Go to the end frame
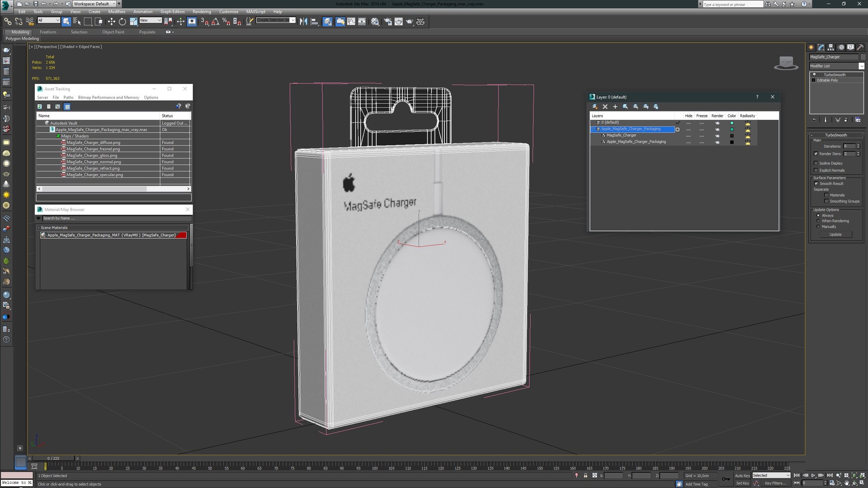 point(830,475)
